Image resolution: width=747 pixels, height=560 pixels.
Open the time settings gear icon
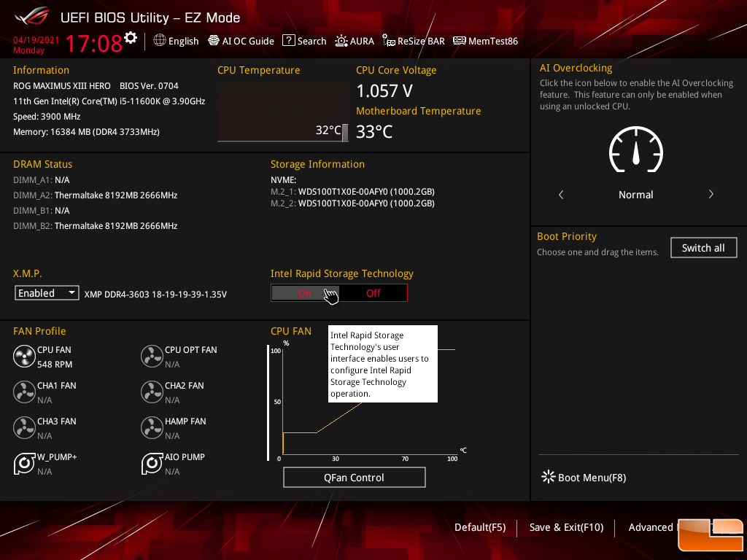pos(131,38)
